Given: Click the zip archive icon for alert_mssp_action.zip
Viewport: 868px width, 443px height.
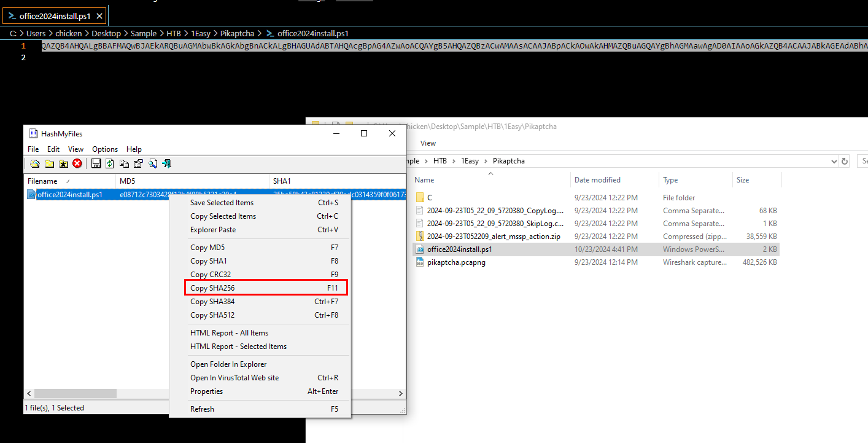Looking at the screenshot, I should coord(420,237).
